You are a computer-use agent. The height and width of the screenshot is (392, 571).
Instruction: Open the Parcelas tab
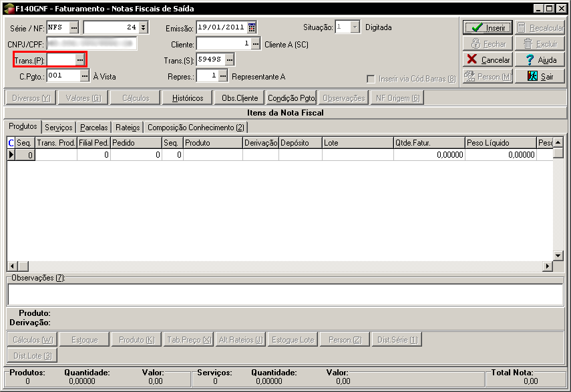click(93, 127)
